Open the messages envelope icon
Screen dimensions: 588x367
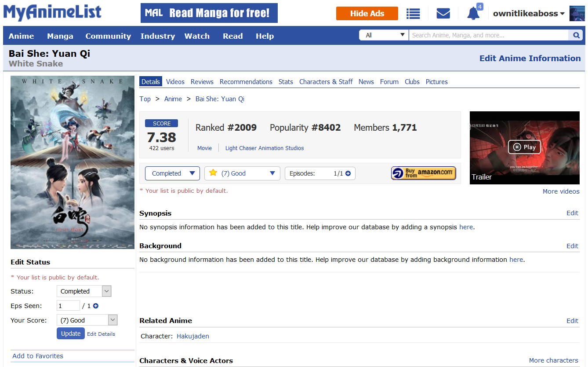click(443, 14)
